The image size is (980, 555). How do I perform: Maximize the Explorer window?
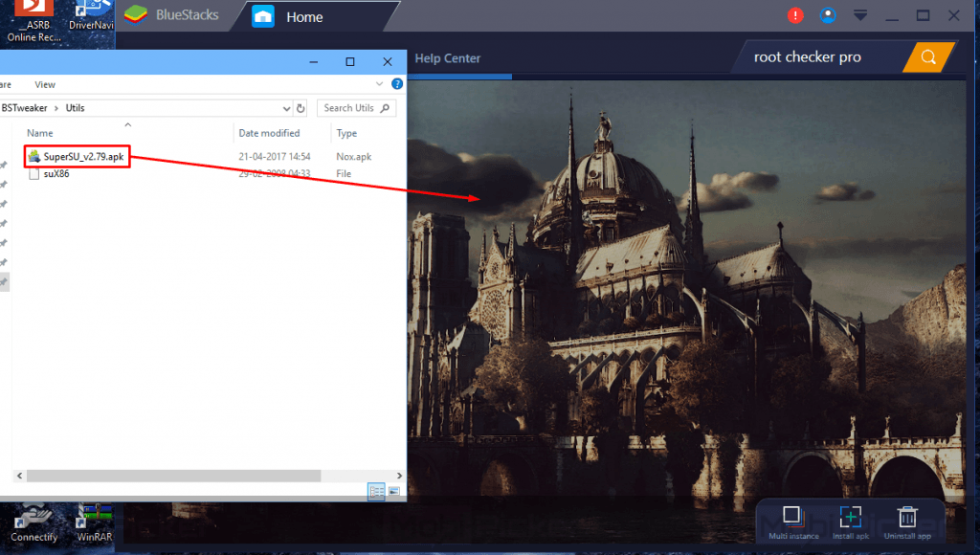click(350, 61)
